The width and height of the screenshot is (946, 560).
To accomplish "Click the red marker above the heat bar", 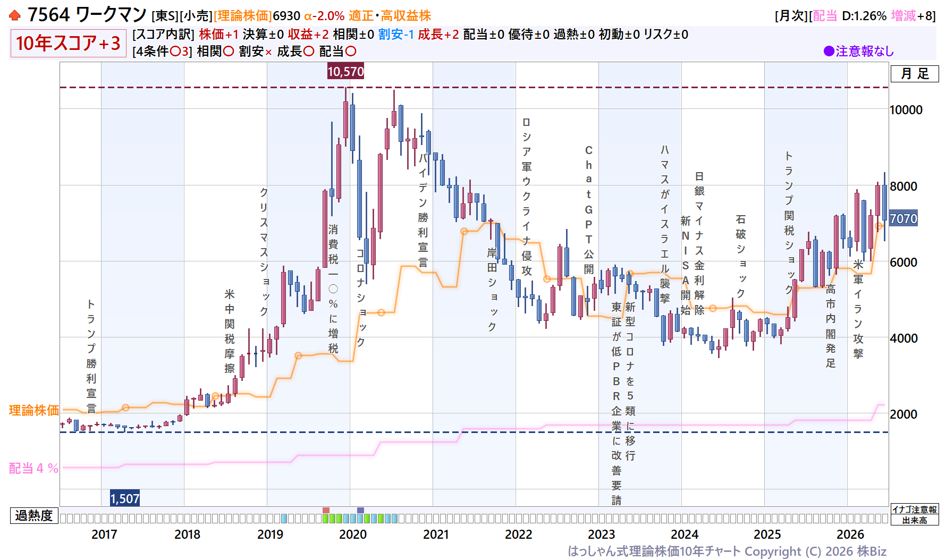I will (x=326, y=511).
